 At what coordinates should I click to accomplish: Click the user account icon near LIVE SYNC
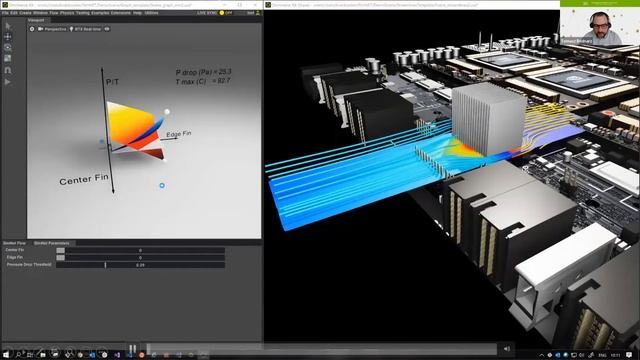[x=258, y=13]
